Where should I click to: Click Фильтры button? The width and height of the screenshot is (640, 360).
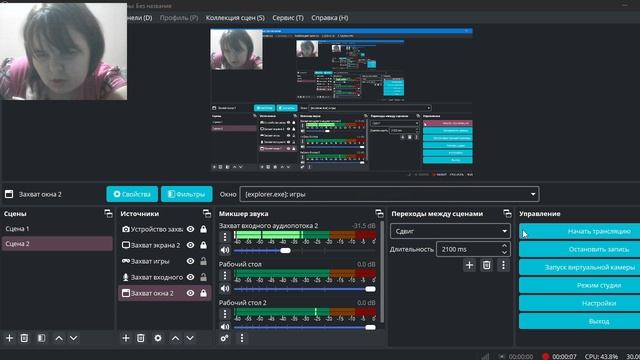(x=187, y=194)
